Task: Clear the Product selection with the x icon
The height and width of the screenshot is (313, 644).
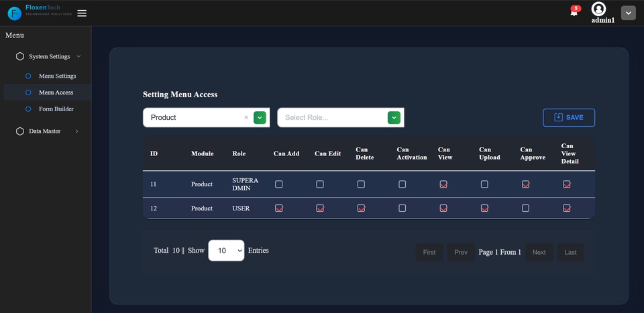Action: pos(246,117)
